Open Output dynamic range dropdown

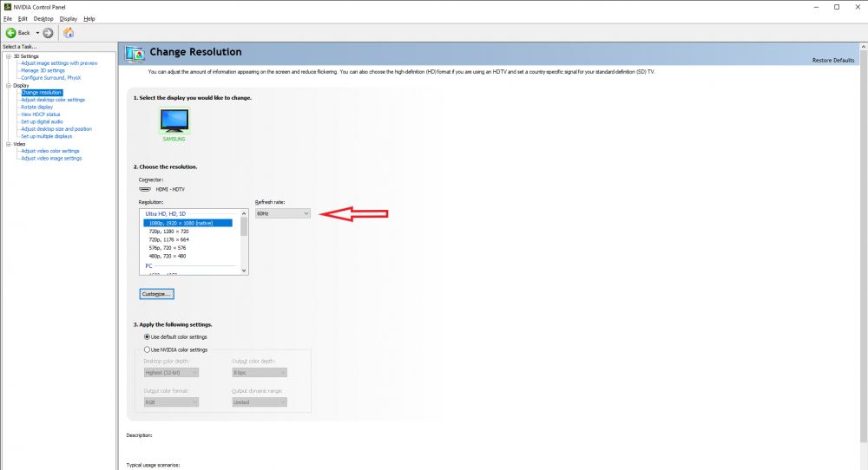click(x=259, y=402)
